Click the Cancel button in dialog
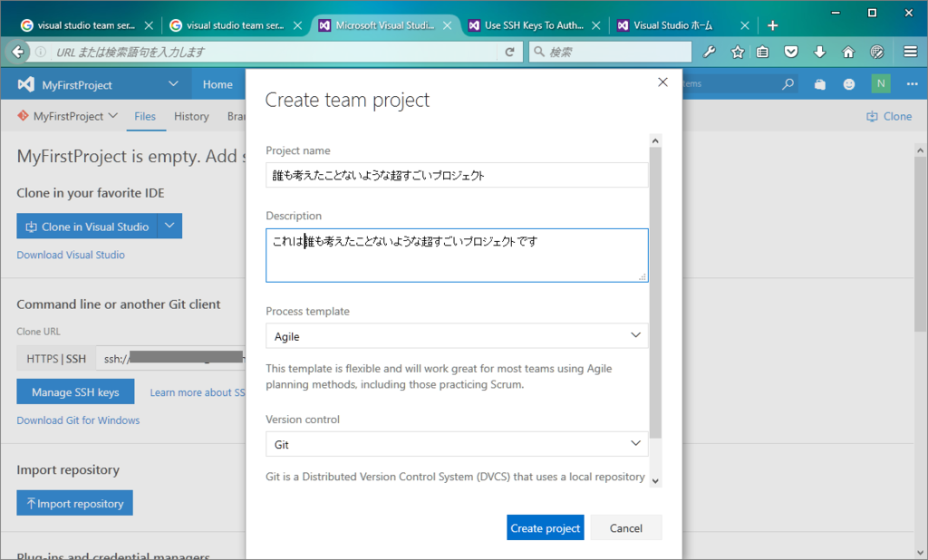This screenshot has height=560, width=928. [x=625, y=527]
